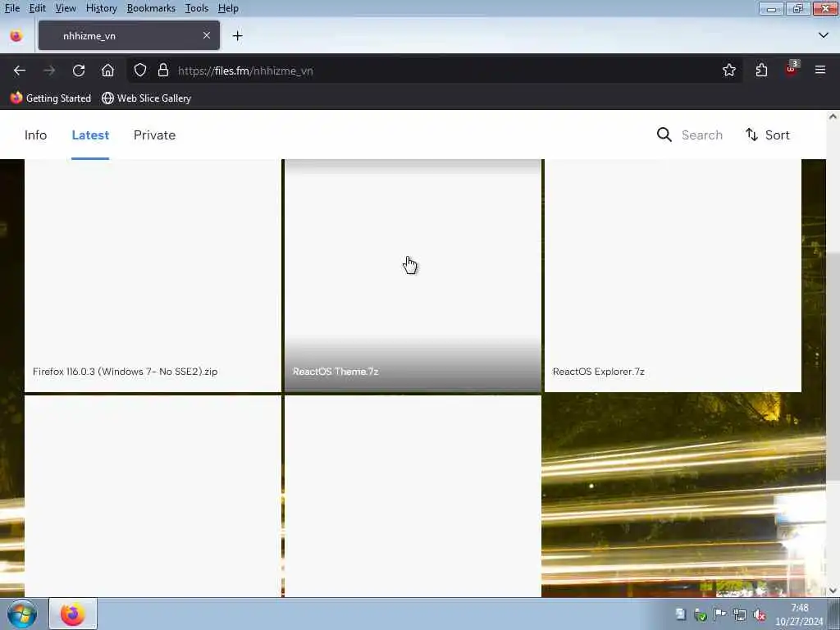Screen dimensions: 840x630
Task: Select the nhhizme_vn browser tab
Action: [129, 35]
